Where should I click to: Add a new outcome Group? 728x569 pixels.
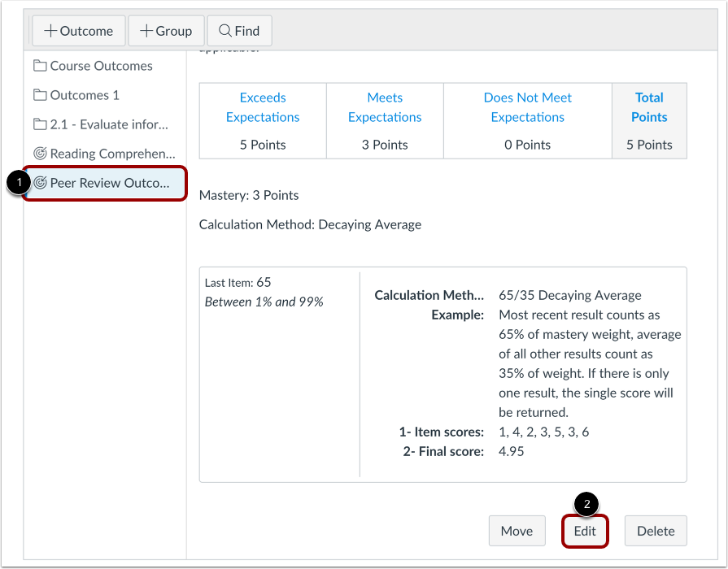tap(166, 31)
